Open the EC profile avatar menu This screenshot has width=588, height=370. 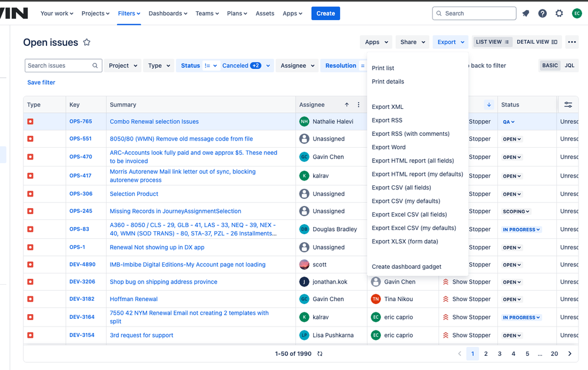coord(577,14)
